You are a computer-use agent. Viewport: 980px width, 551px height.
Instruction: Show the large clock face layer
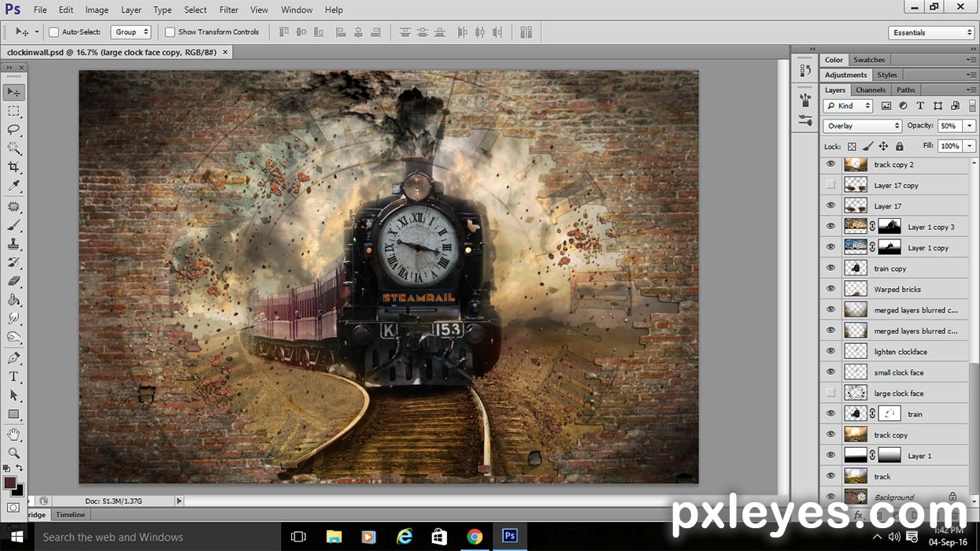pyautogui.click(x=830, y=393)
